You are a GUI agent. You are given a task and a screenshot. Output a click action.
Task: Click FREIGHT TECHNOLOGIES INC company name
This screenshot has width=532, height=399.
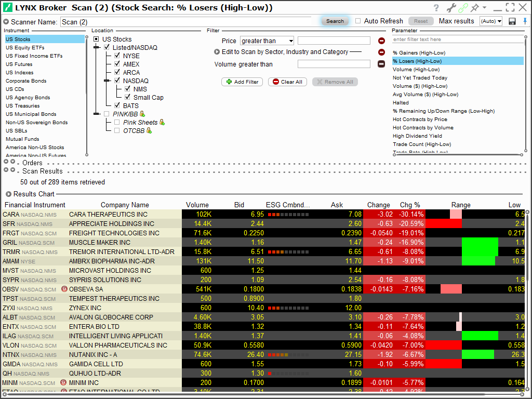tap(114, 233)
